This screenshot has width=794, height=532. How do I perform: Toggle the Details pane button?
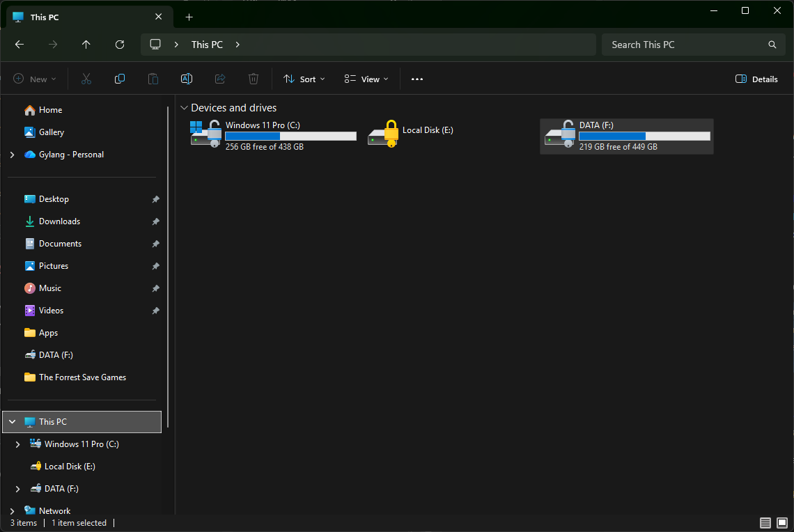tap(756, 79)
